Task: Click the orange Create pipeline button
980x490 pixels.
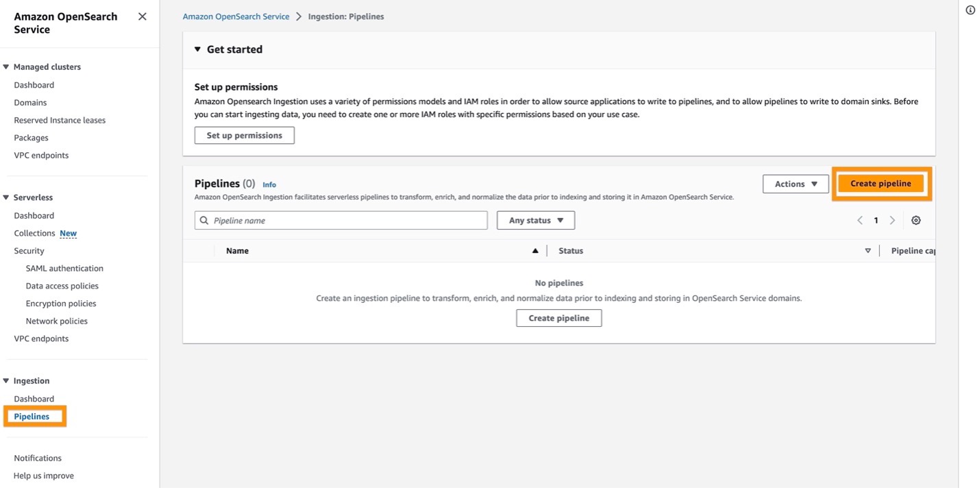Action: (881, 184)
